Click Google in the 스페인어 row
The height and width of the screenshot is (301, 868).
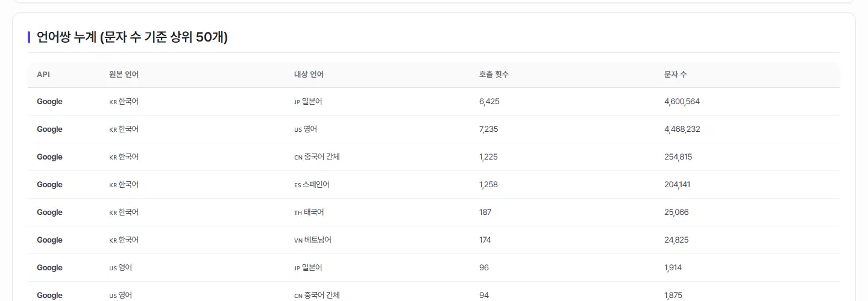(49, 185)
